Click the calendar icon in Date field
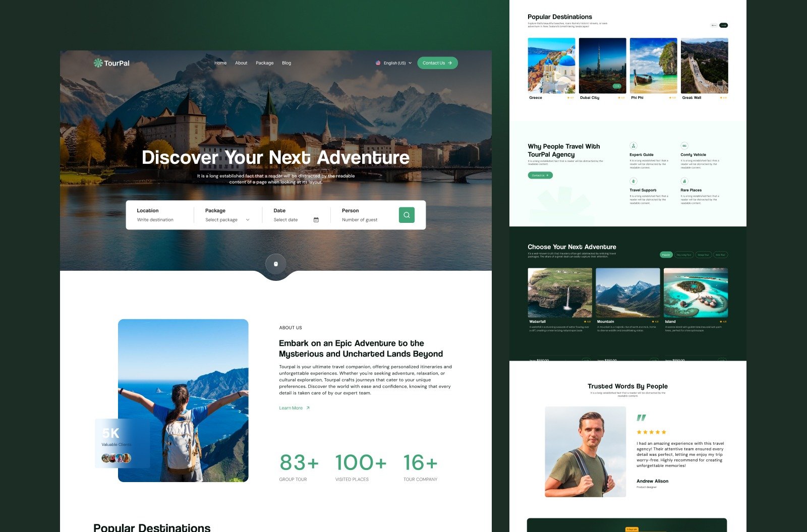This screenshot has height=532, width=807. click(316, 220)
